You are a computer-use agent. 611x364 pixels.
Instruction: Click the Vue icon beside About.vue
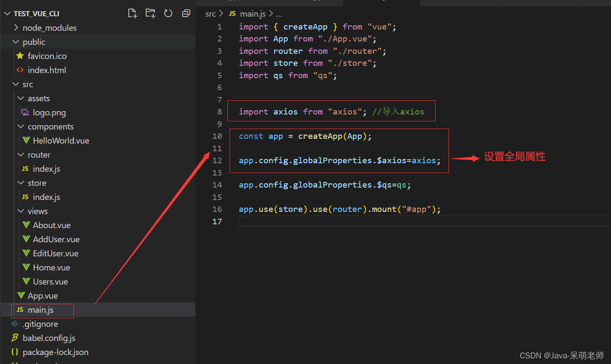pyautogui.click(x=26, y=225)
